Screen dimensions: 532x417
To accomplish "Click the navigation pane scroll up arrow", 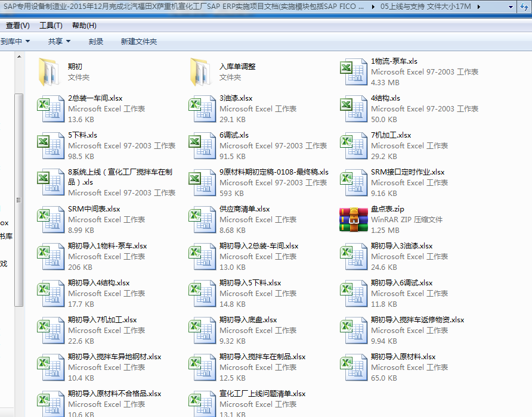I will (19, 57).
